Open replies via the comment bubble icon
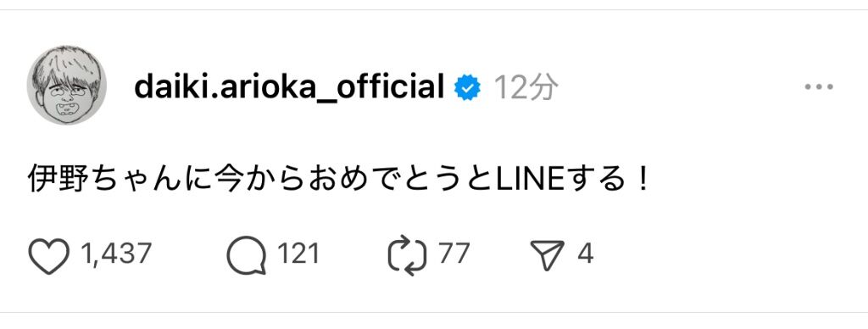The width and height of the screenshot is (868, 329). point(247,255)
